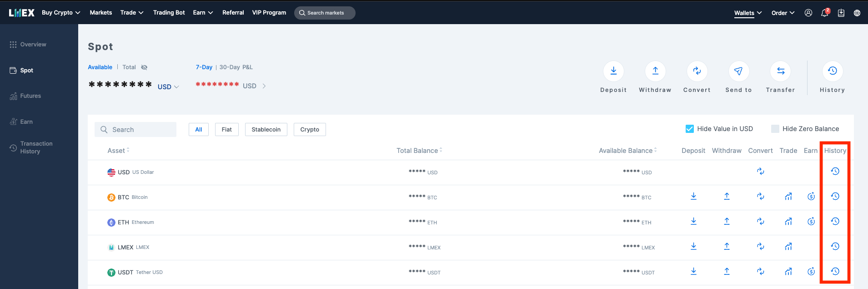Open the Order dropdown

click(783, 13)
